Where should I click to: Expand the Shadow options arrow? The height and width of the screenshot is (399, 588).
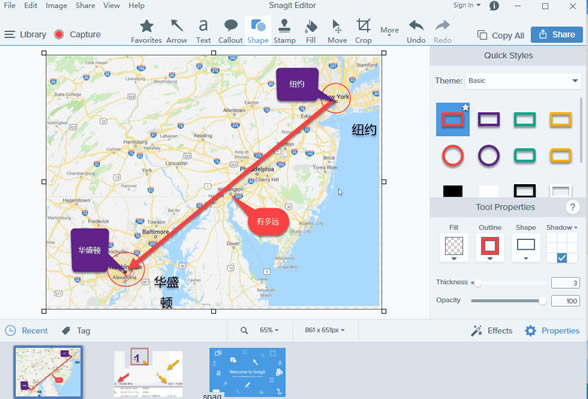point(576,228)
